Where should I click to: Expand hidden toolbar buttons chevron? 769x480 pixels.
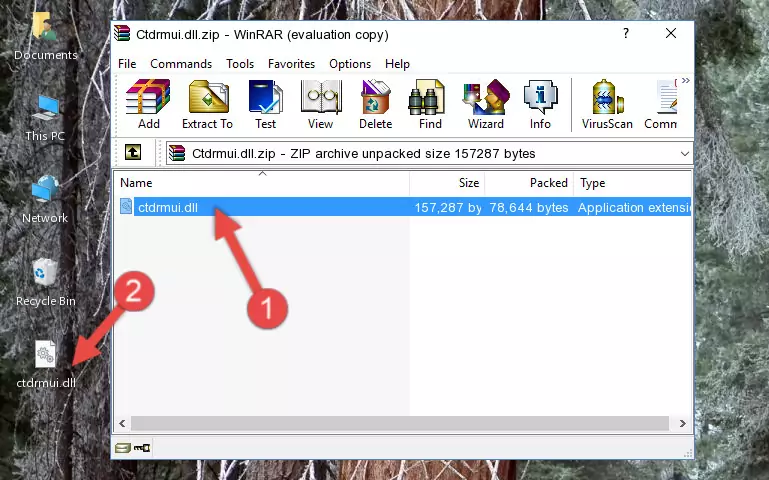coord(686,80)
